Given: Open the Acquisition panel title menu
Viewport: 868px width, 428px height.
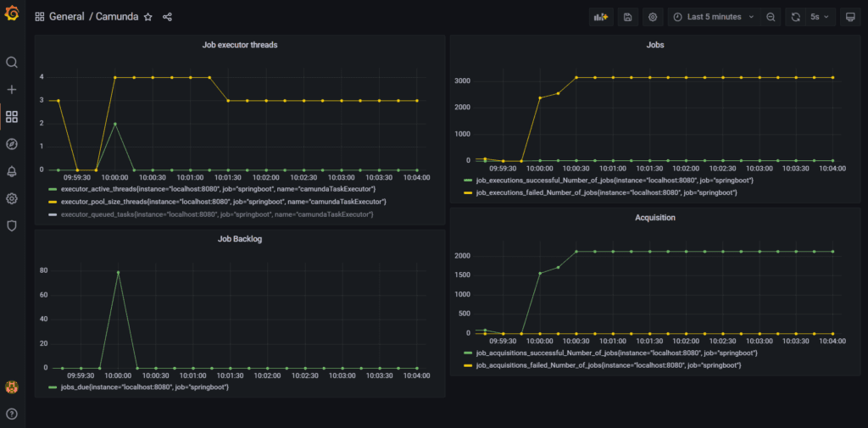Looking at the screenshot, I should click(655, 218).
